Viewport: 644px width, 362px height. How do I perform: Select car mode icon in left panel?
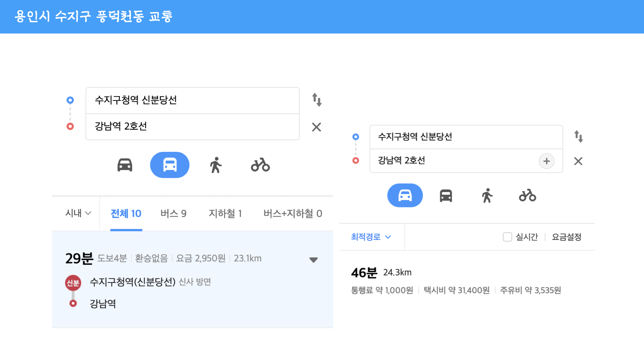click(125, 165)
